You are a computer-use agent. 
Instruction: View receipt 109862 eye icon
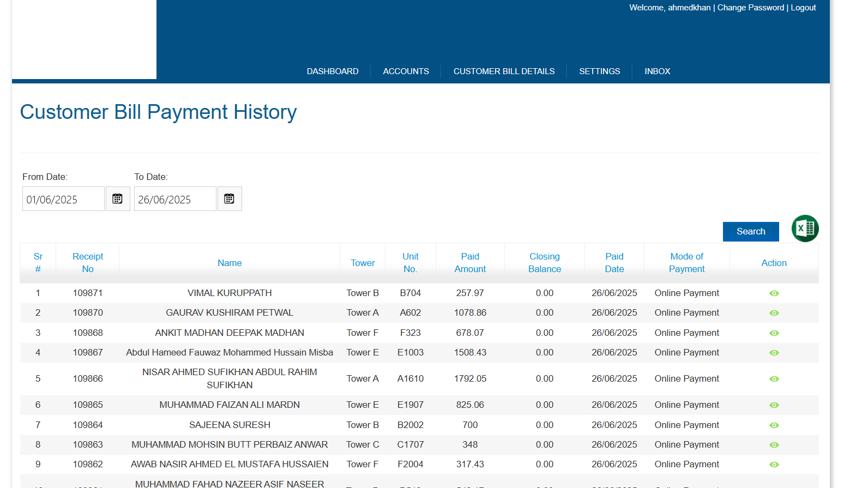(774, 465)
